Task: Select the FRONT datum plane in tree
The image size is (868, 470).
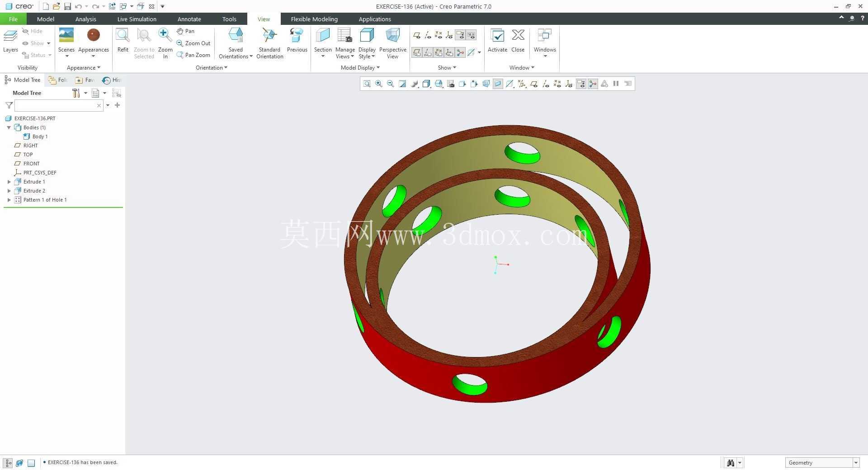Action: pos(31,164)
